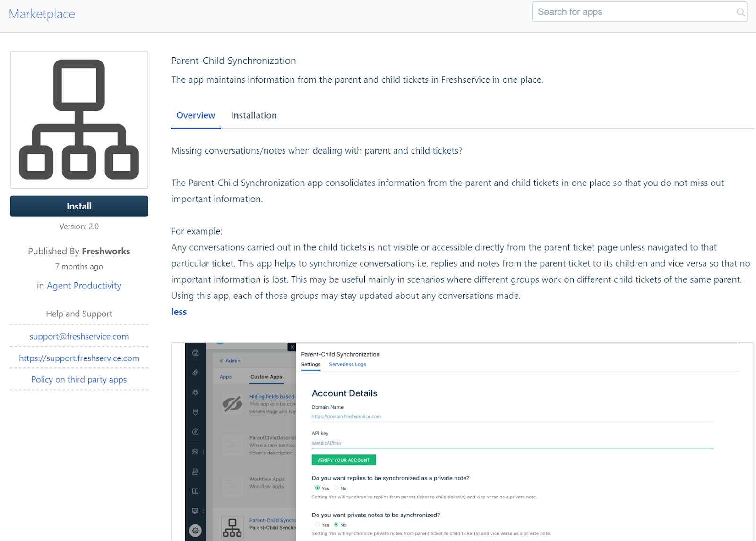Screen dimensions: 756x541
Task: Select the Apps tab in preview
Action: click(x=225, y=377)
